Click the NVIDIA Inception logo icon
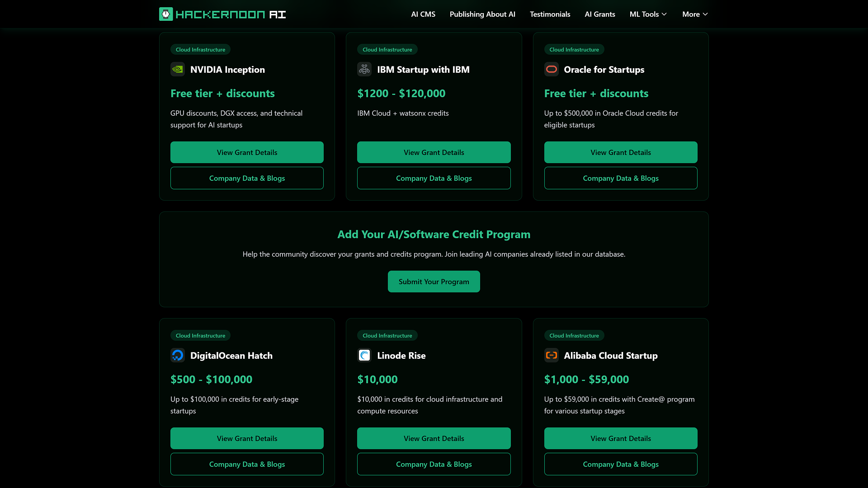This screenshot has height=488, width=868. click(x=178, y=70)
